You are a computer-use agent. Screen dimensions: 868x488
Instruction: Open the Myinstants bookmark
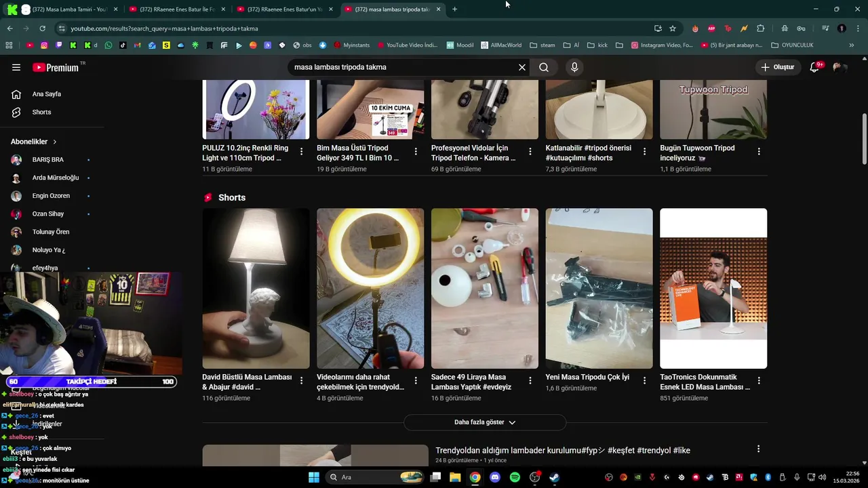351,45
